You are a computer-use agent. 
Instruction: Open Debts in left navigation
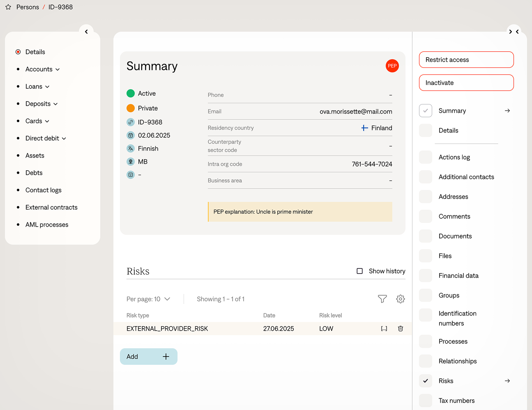(x=34, y=173)
